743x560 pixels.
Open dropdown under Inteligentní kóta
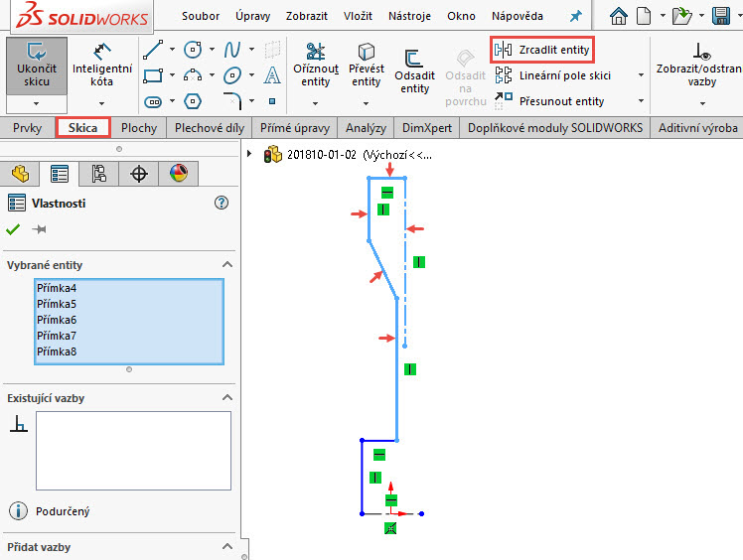[x=102, y=103]
